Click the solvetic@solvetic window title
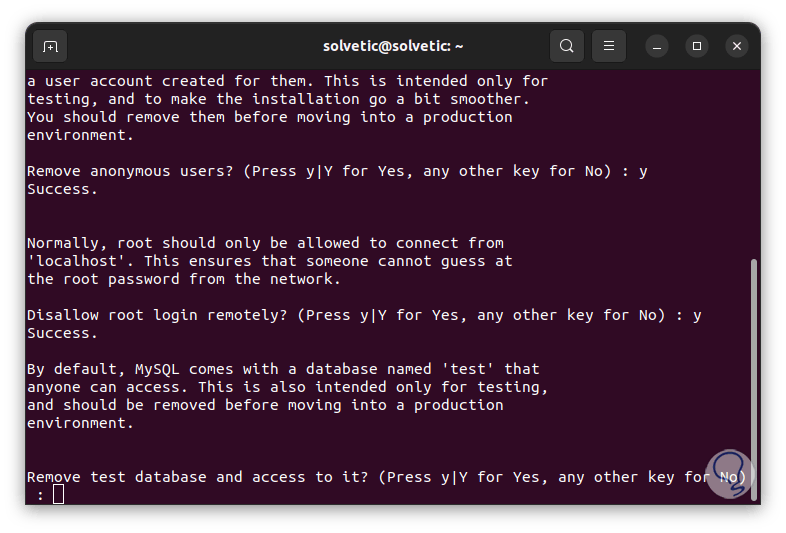The height and width of the screenshot is (533, 786). (x=393, y=46)
